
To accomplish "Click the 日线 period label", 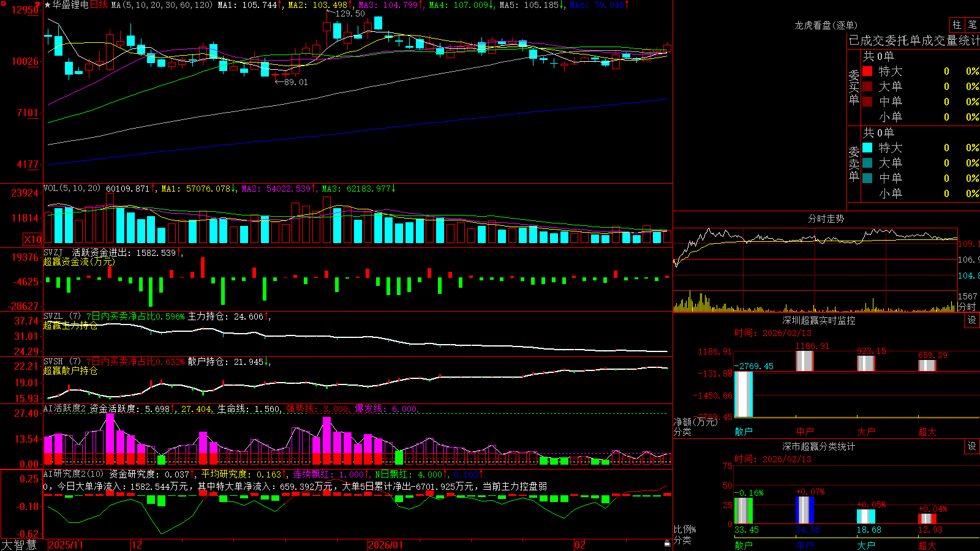I will (99, 5).
